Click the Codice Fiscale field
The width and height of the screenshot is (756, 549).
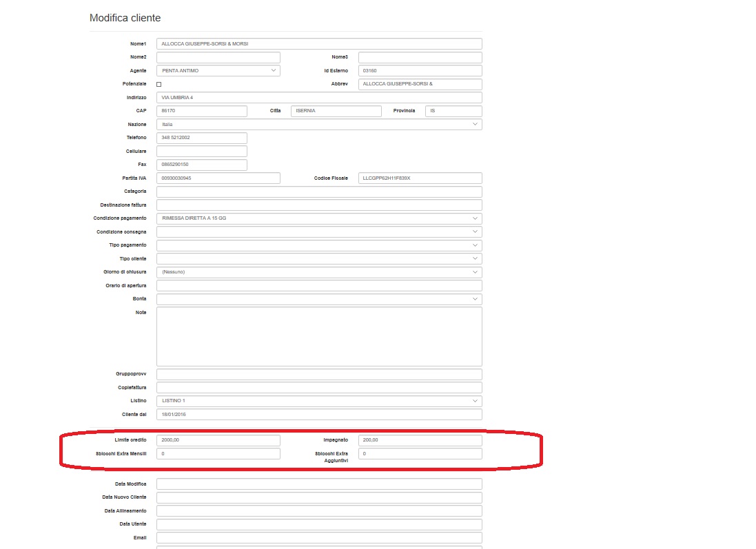[420, 178]
